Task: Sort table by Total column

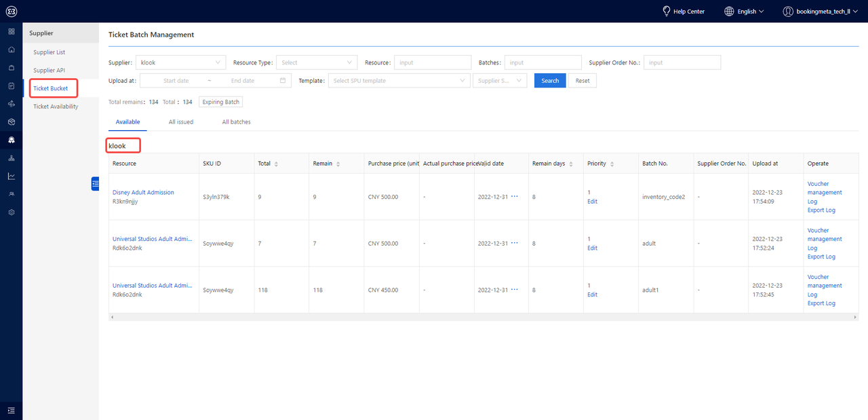Action: [x=276, y=164]
